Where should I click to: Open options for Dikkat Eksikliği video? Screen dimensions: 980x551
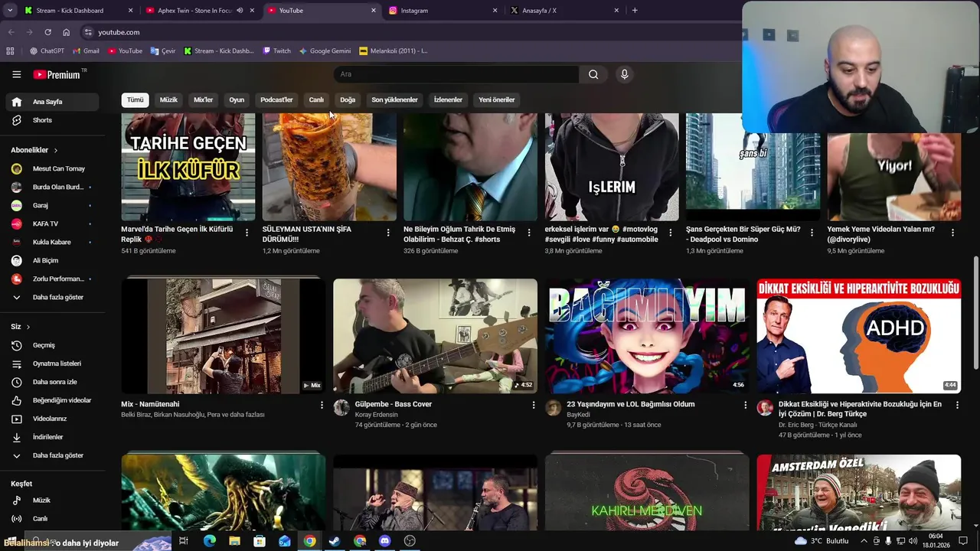pos(957,405)
